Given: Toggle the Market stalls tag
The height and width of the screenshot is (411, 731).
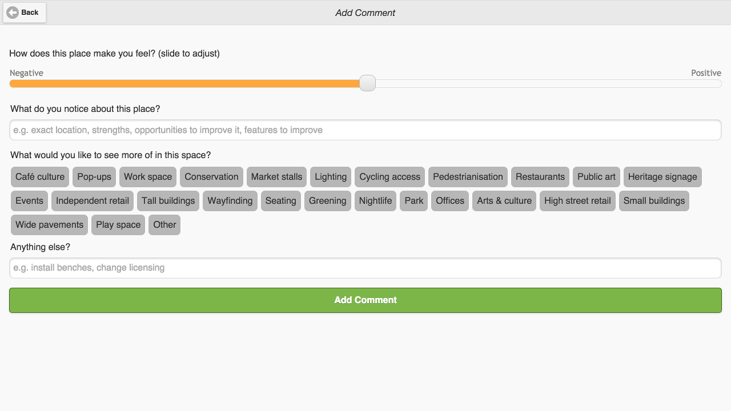Looking at the screenshot, I should coord(276,177).
